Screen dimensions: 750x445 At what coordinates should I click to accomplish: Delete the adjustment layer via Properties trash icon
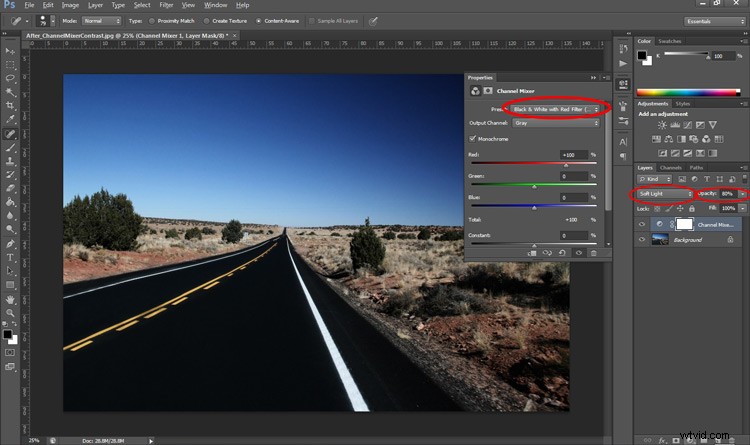click(594, 253)
